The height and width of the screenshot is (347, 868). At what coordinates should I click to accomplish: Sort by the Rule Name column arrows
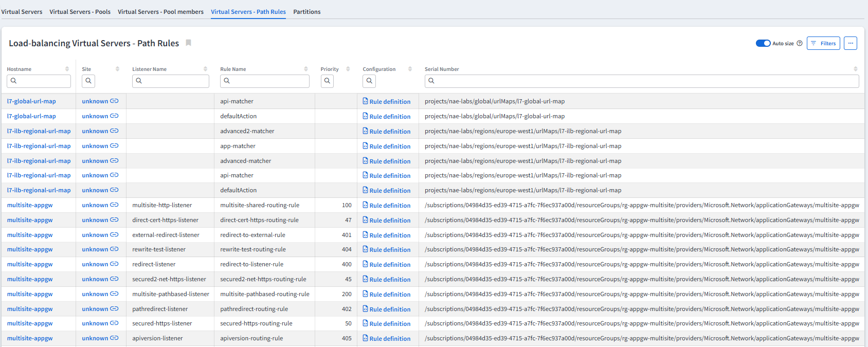306,69
